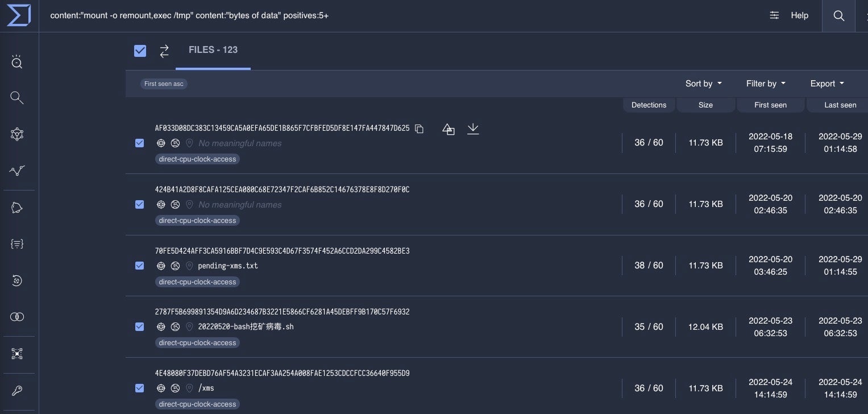Click the Help menu item
Image resolution: width=868 pixels, height=414 pixels.
click(x=799, y=15)
